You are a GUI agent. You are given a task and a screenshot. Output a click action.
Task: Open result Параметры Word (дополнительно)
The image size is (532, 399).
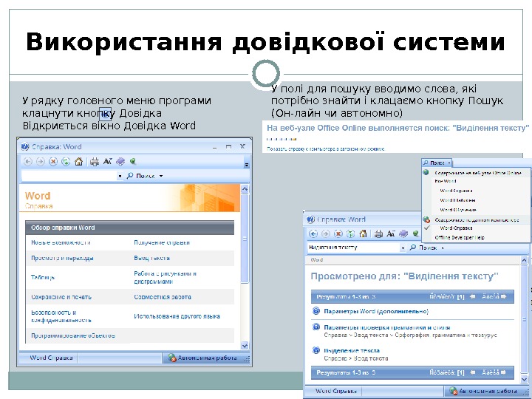coord(376,311)
